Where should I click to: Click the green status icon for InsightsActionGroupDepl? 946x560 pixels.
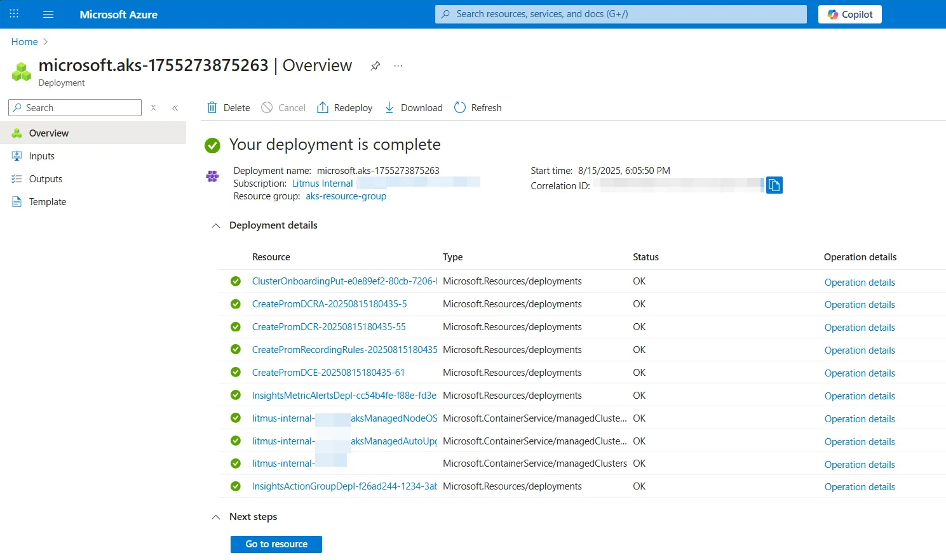[236, 486]
